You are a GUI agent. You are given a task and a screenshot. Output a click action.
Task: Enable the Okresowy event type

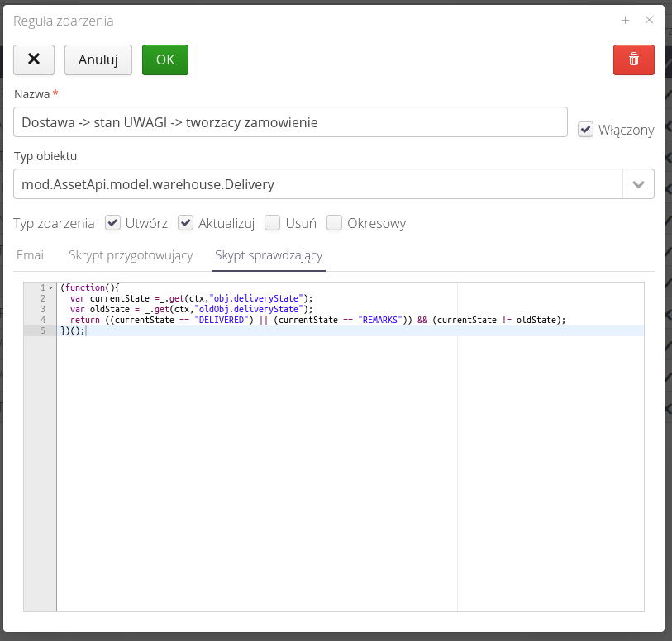(334, 223)
